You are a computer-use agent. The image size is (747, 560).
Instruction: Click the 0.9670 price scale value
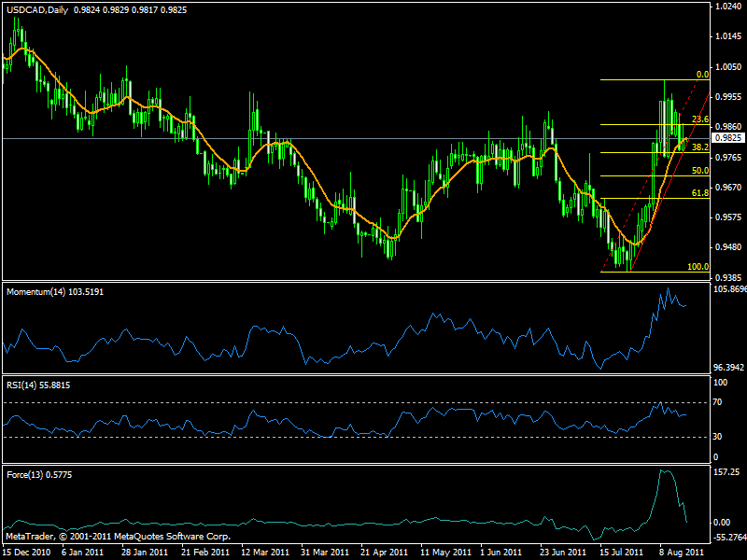pyautogui.click(x=729, y=188)
